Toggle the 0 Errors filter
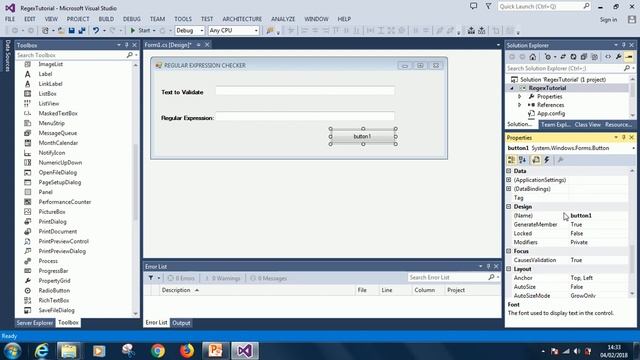Screen dimensions: 640x360 click(181, 278)
